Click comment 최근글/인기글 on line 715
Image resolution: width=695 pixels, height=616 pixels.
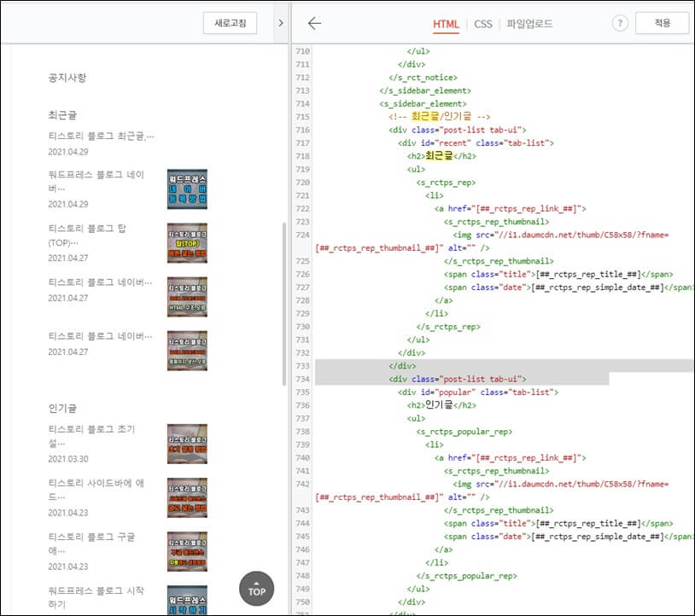pyautogui.click(x=439, y=117)
